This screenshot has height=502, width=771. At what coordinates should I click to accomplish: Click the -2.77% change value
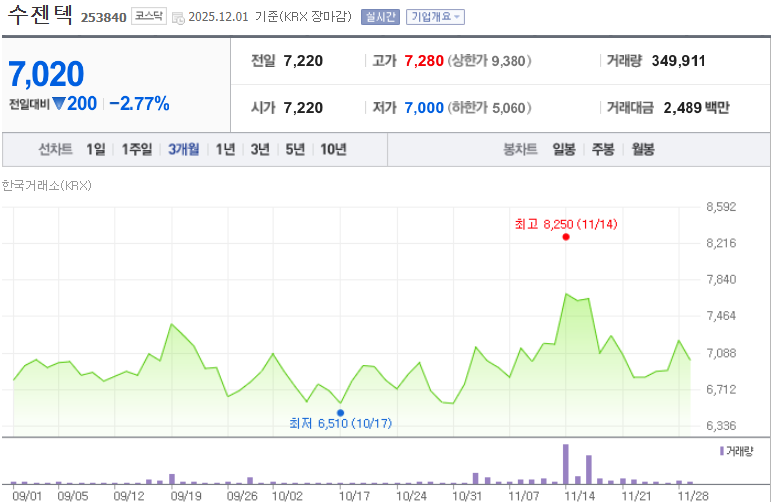point(140,104)
